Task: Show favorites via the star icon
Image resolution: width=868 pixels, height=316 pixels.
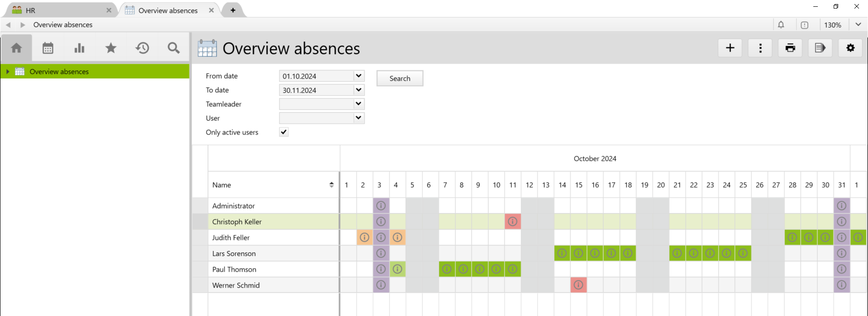Action: [111, 48]
